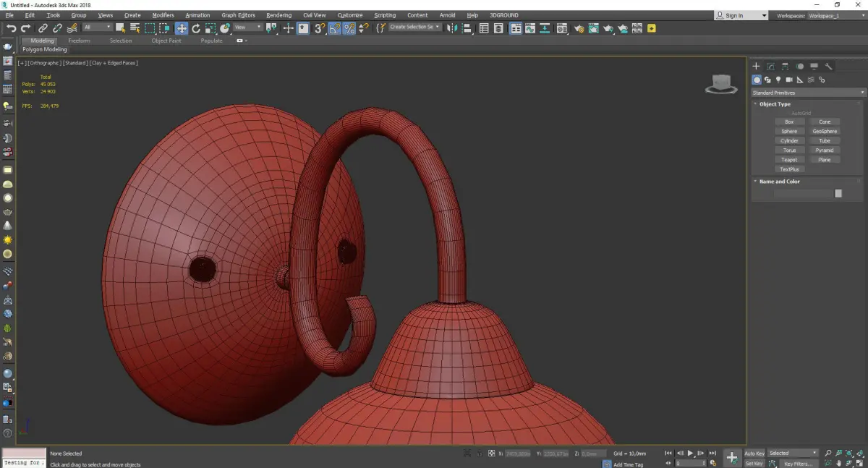The image size is (868, 468).
Task: Open the Modify panel in Command Panel
Action: [770, 67]
